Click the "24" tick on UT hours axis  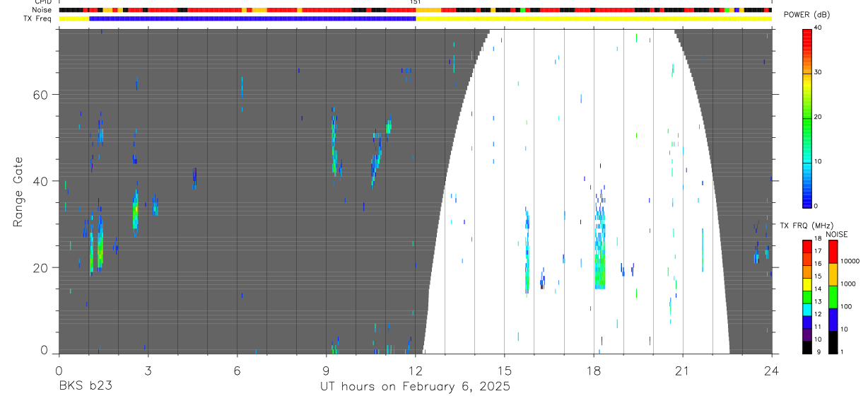pos(771,370)
